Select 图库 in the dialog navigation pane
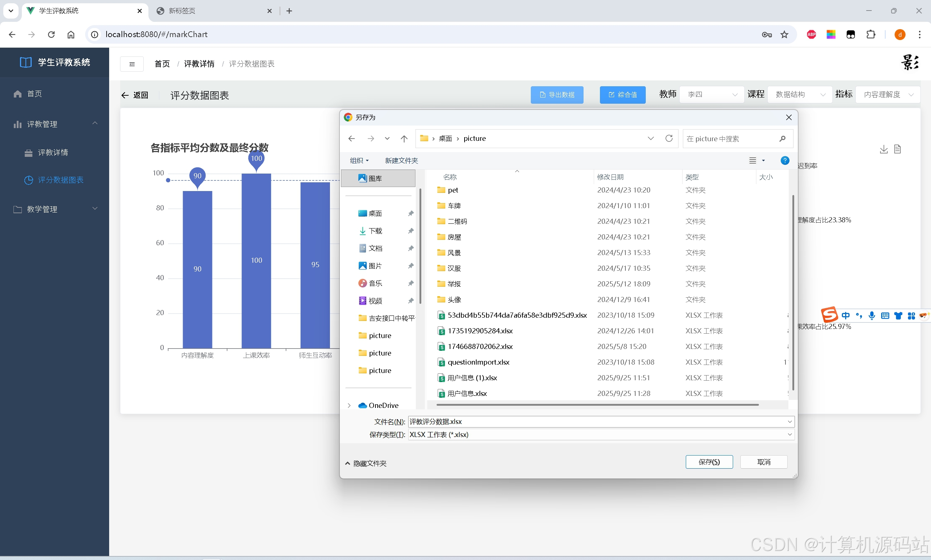This screenshot has height=560, width=931. pyautogui.click(x=378, y=178)
